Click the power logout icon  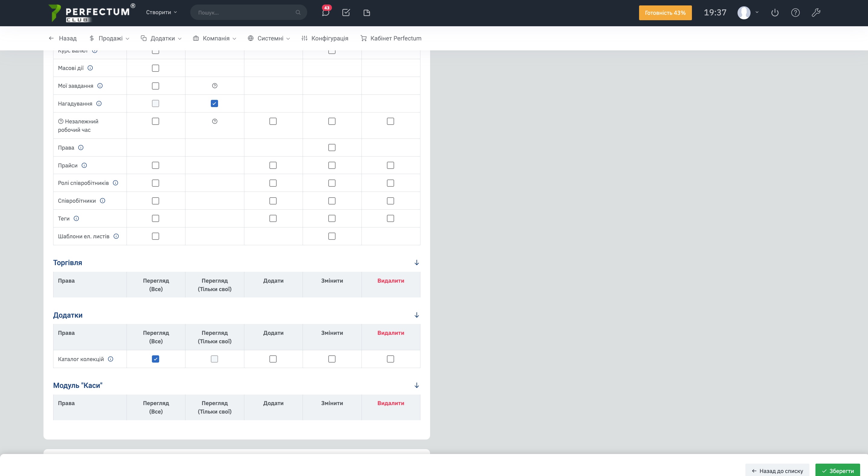(x=775, y=12)
